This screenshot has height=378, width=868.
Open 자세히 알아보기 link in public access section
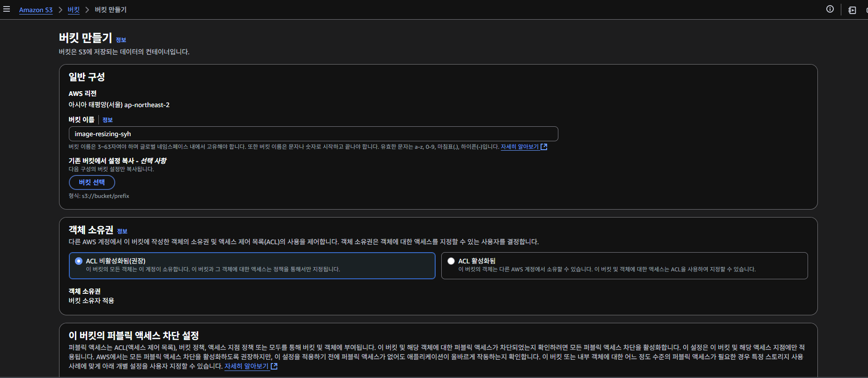[x=246, y=366]
